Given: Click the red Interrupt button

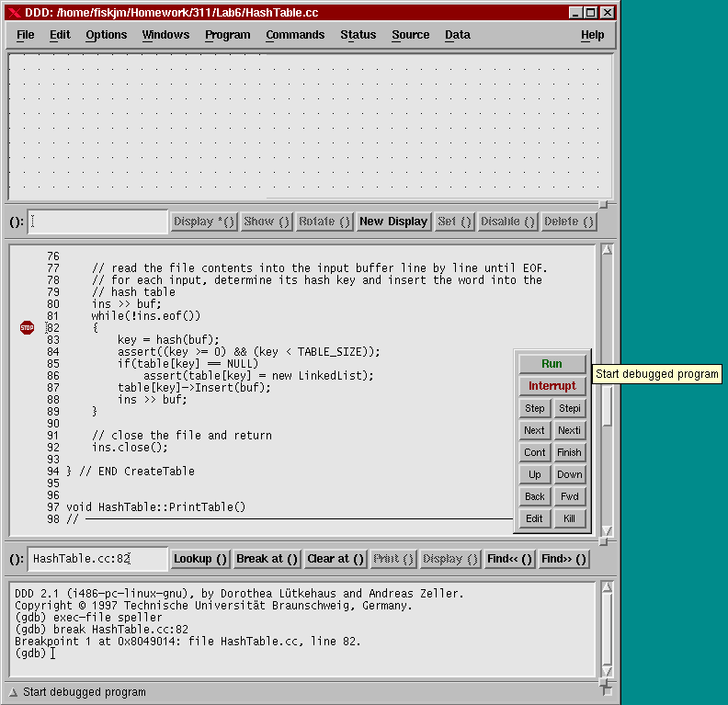Looking at the screenshot, I should tap(552, 386).
